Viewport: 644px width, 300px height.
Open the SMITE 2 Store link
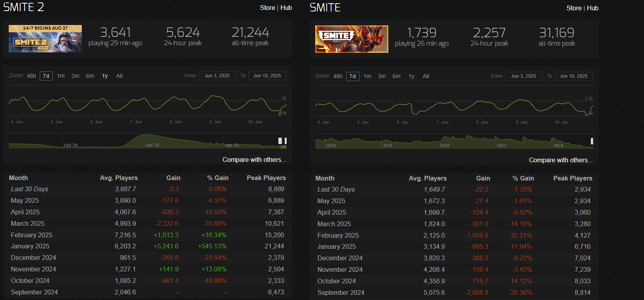(268, 8)
